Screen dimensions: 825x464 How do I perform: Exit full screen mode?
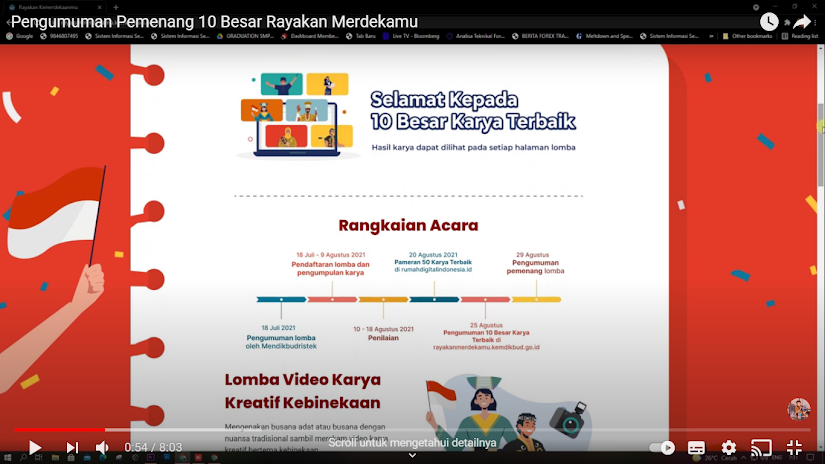pos(794,448)
